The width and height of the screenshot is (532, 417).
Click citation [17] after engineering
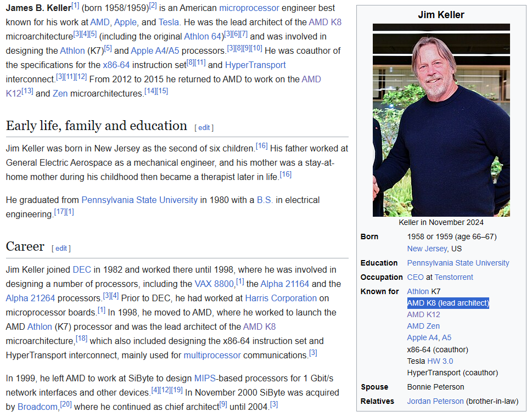point(60,212)
